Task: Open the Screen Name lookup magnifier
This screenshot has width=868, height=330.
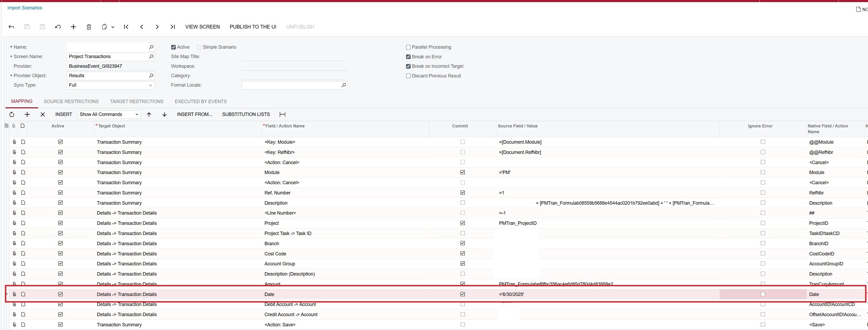Action: coord(151,56)
